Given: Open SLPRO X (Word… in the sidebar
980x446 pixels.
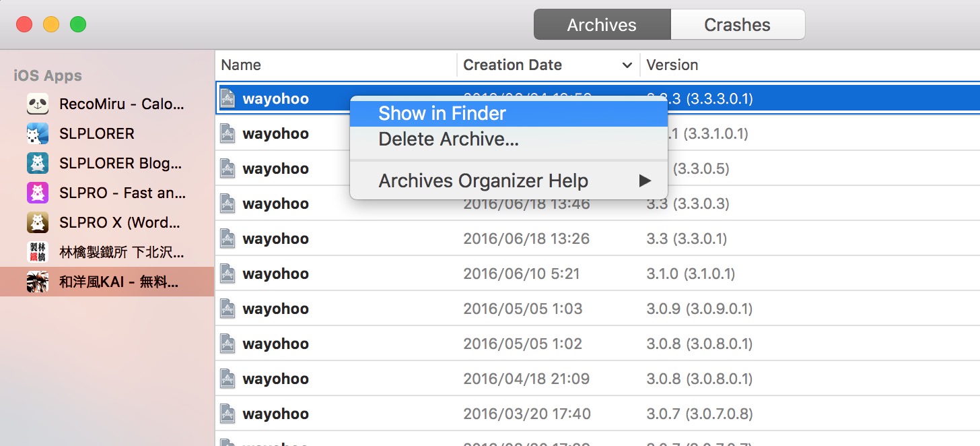Looking at the screenshot, I should pyautogui.click(x=107, y=222).
